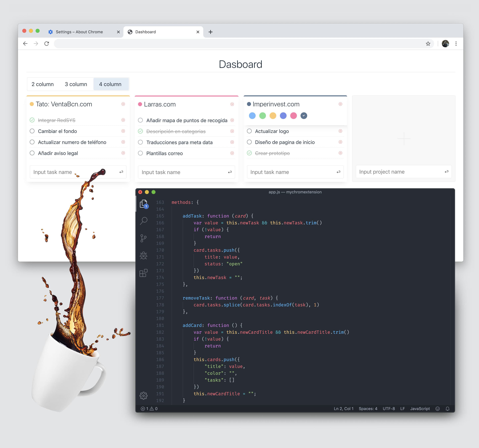
Task: Click the JavaScript language mode in status bar
Action: (x=420, y=409)
